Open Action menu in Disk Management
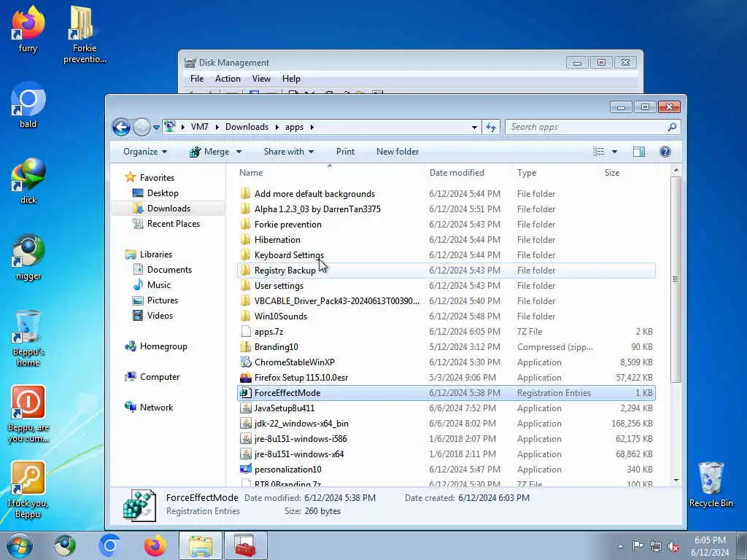 click(x=228, y=79)
